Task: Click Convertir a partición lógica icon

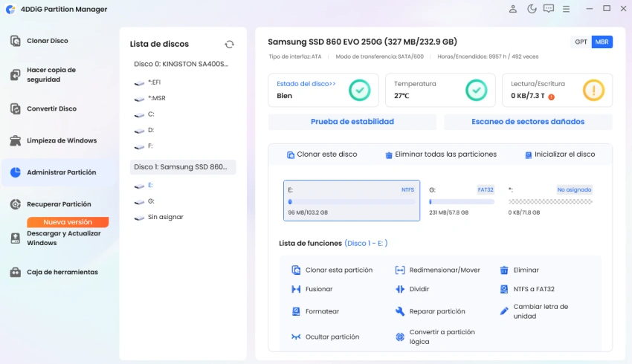Action: pyautogui.click(x=400, y=337)
